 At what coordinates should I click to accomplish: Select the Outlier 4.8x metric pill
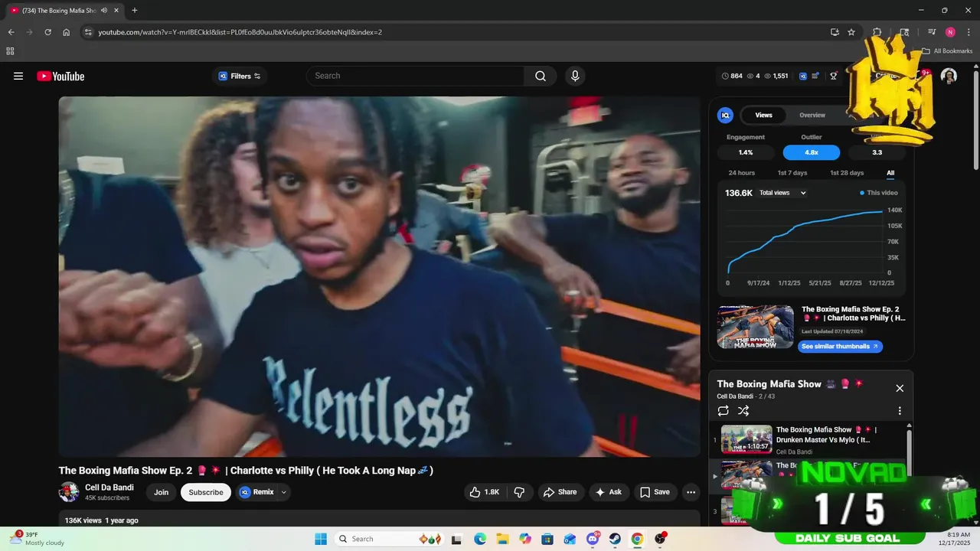(x=812, y=152)
